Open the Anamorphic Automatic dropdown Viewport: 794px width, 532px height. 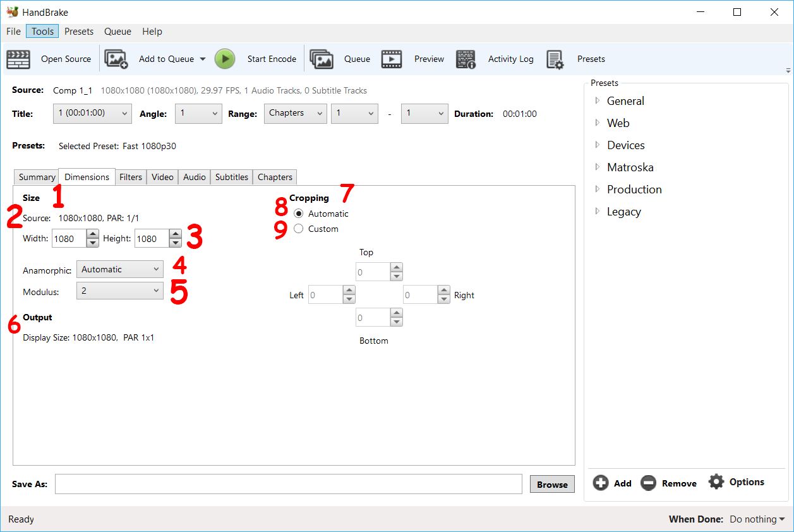[119, 269]
